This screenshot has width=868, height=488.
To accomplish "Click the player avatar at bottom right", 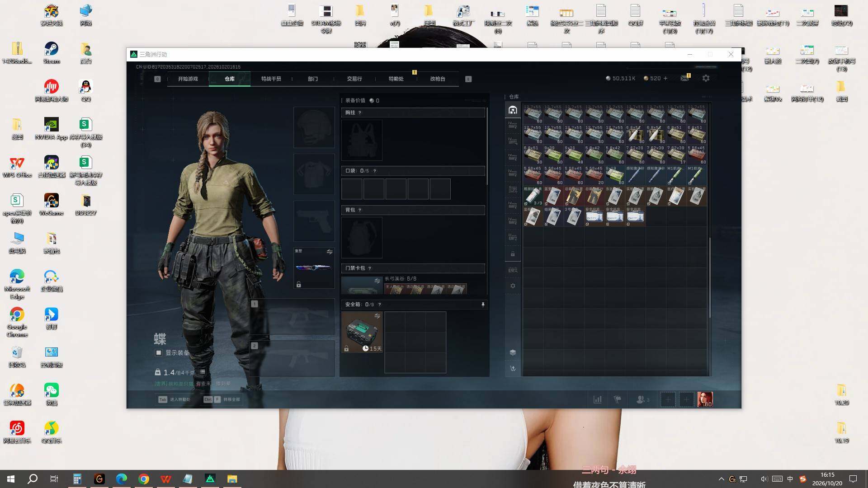I will 705,399.
